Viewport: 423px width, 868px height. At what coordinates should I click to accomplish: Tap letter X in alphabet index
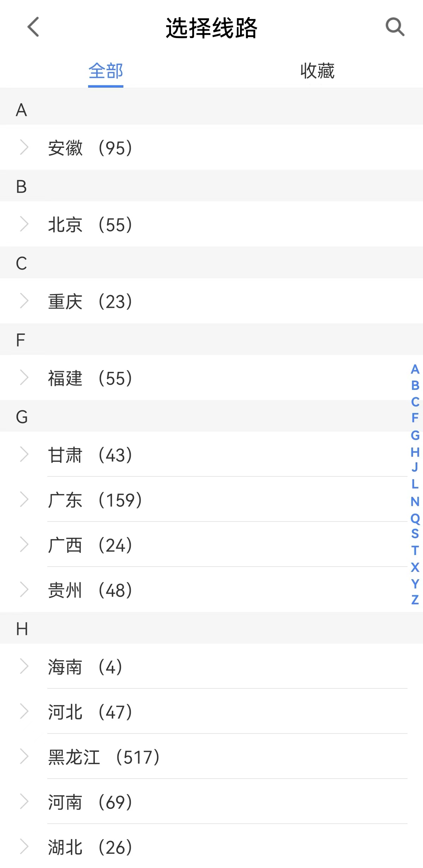(415, 567)
